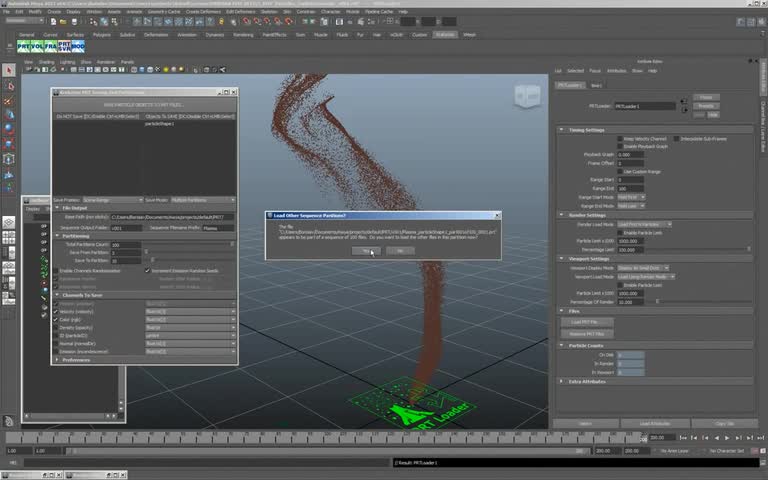Click the Range End input field
The height and width of the screenshot is (480, 768).
630,188
